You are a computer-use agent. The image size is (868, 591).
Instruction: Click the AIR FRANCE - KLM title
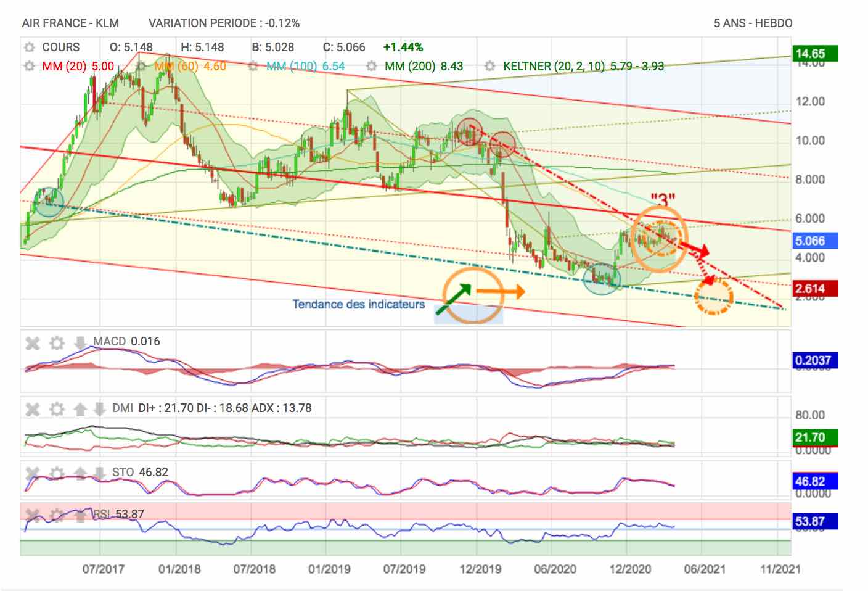(70, 23)
